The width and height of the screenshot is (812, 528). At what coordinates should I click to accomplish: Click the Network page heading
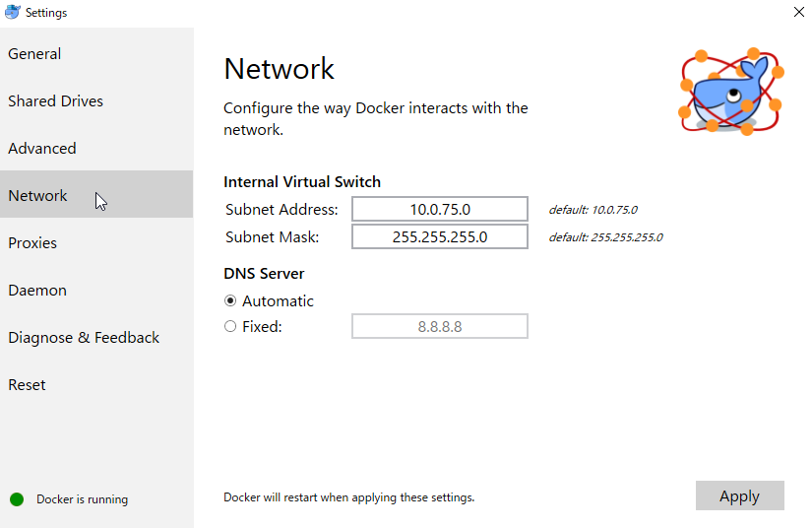280,69
